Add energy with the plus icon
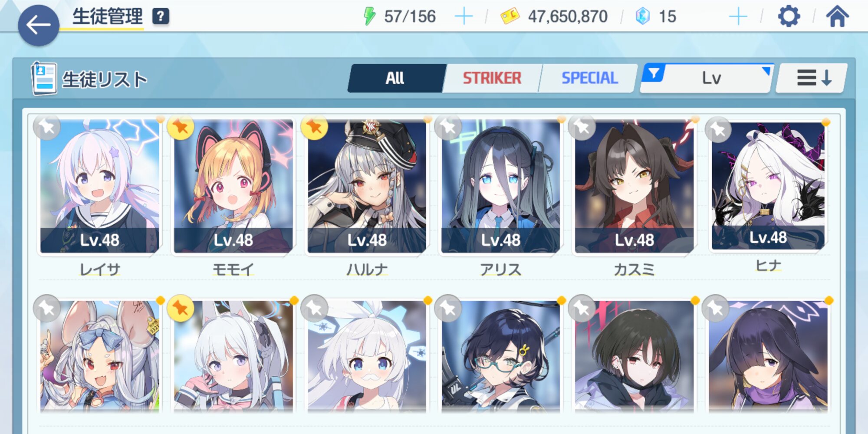Viewport: 868px width, 434px height. coord(464,16)
